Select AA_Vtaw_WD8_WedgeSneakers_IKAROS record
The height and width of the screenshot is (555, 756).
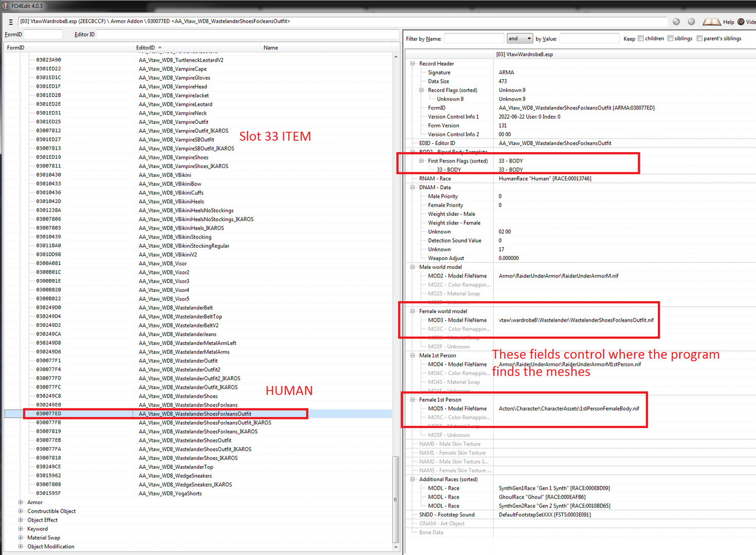(x=185, y=485)
